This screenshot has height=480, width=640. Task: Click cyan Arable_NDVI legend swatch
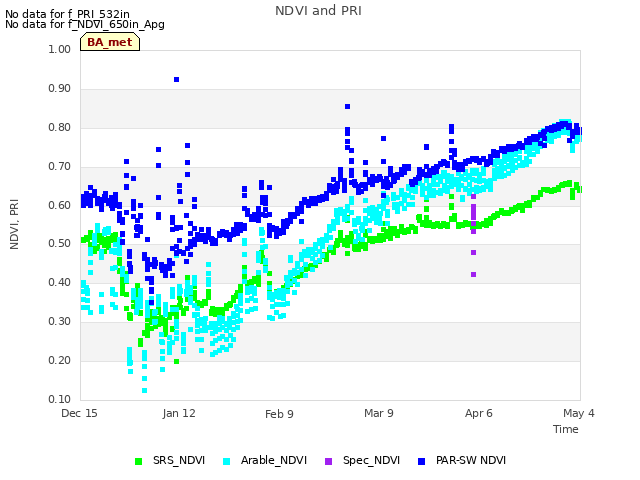pos(227,461)
